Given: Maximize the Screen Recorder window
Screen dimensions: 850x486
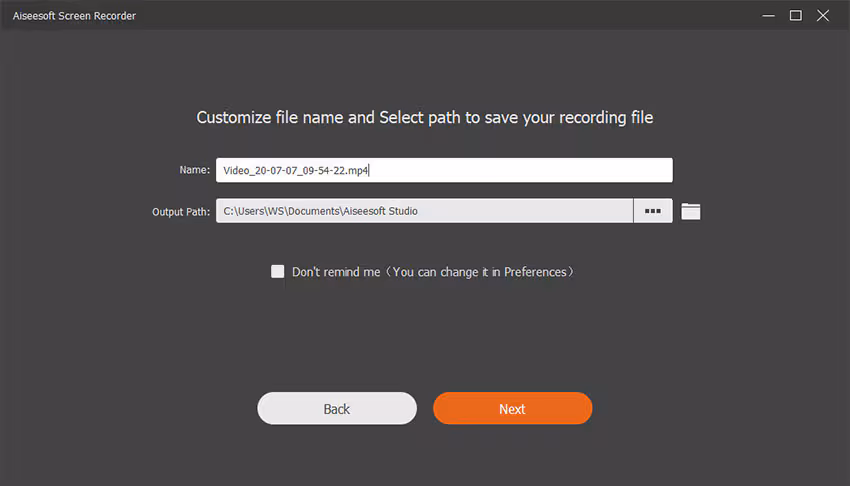Looking at the screenshot, I should pyautogui.click(x=796, y=15).
